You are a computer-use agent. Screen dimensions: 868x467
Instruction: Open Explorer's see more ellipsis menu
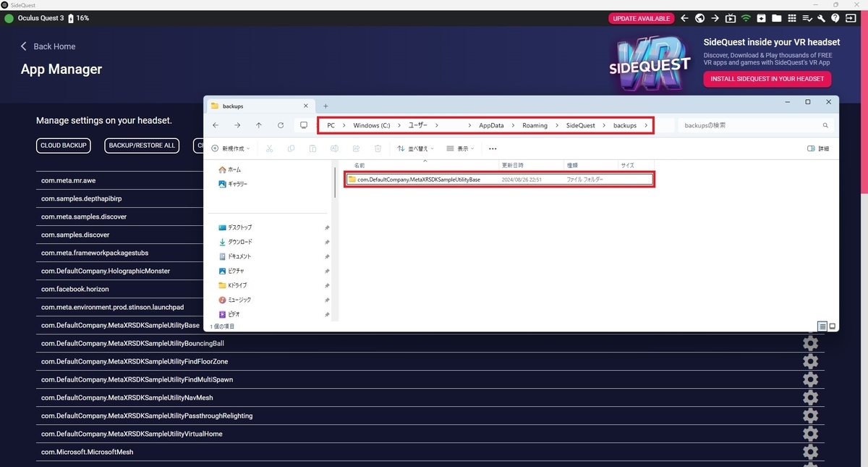point(493,148)
